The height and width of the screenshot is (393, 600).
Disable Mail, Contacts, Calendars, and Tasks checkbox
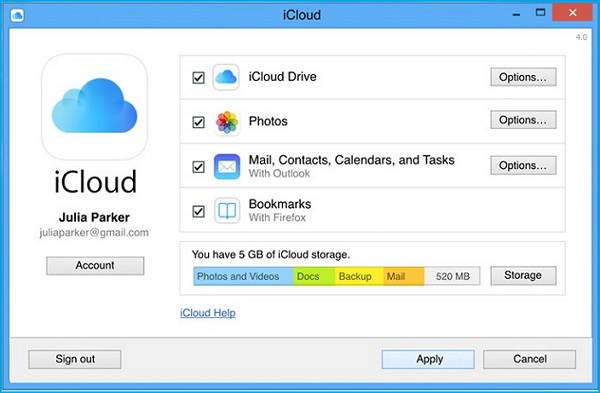(x=198, y=167)
